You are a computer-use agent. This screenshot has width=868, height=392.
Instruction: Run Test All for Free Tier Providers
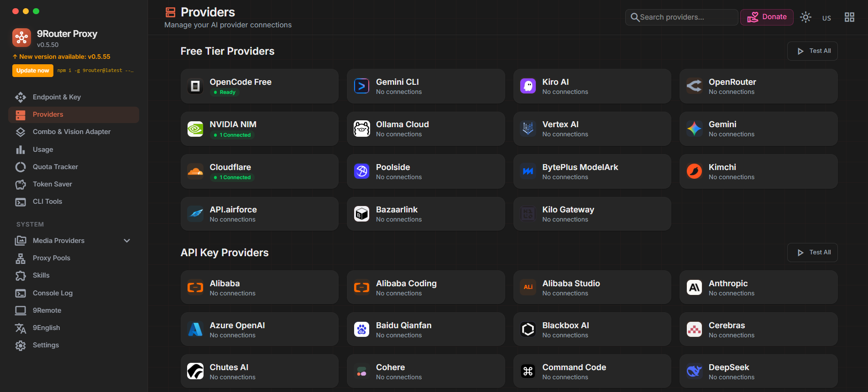pyautogui.click(x=812, y=51)
